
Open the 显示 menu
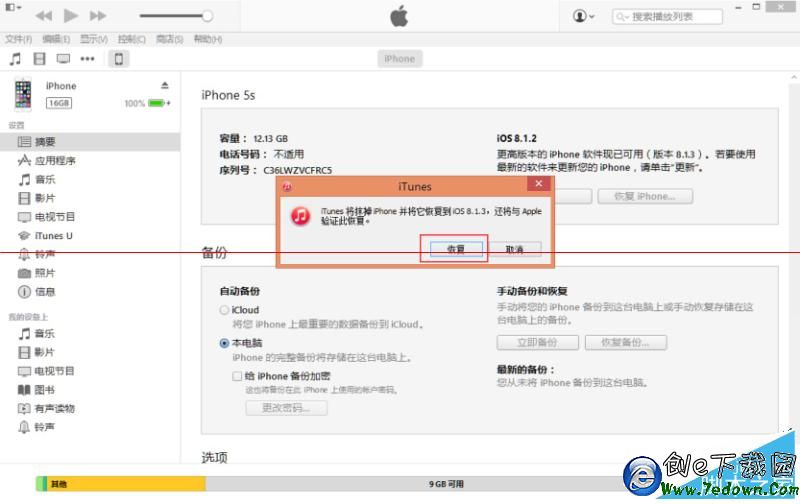(x=94, y=39)
